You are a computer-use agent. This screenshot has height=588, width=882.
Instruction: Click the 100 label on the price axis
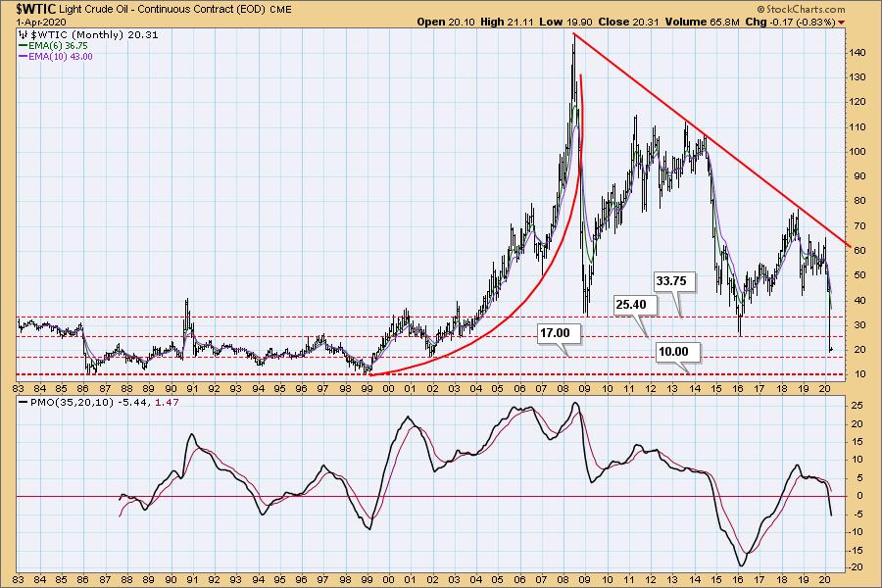857,151
